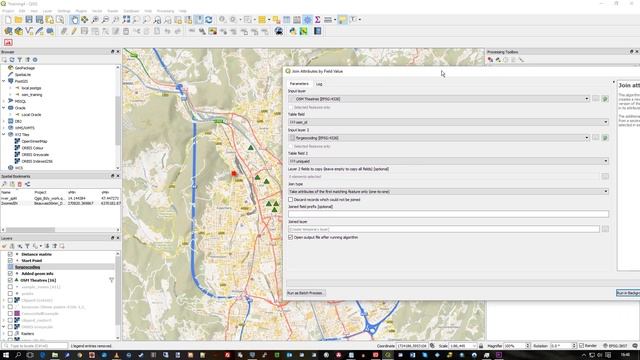Click the Refresh icon in Browser panel
This screenshot has height=360, width=640.
tap(12, 60)
